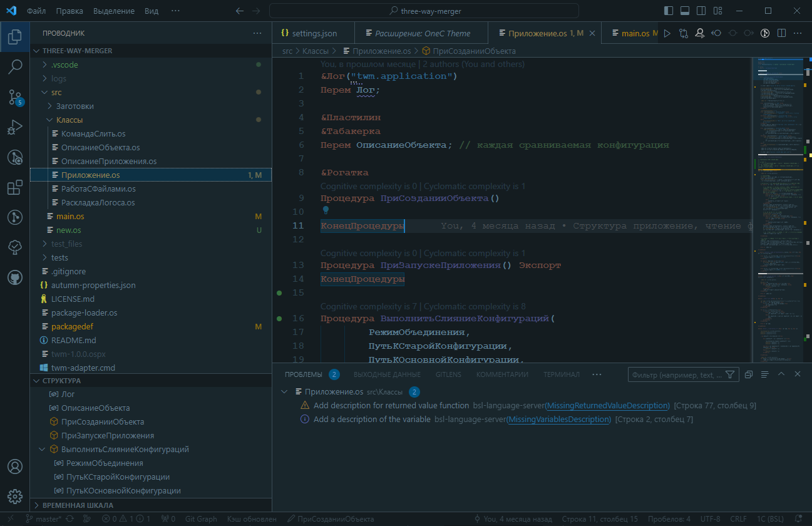This screenshot has height=526, width=812.
Task: Open MissingVariablesDescription diagnostic link
Action: pyautogui.click(x=559, y=419)
